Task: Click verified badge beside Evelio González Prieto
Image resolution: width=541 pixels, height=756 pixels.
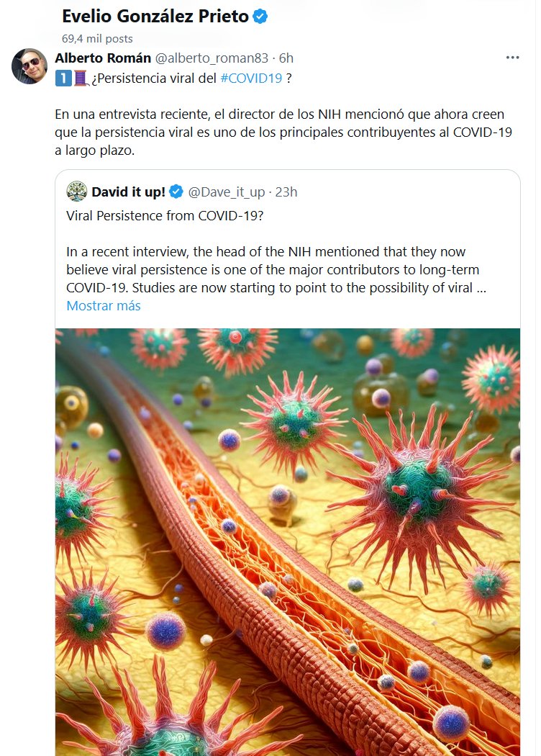Action: (x=260, y=17)
